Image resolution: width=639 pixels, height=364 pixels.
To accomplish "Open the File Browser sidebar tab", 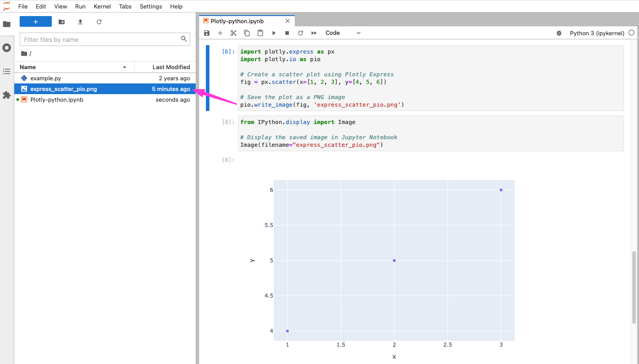I will (7, 24).
